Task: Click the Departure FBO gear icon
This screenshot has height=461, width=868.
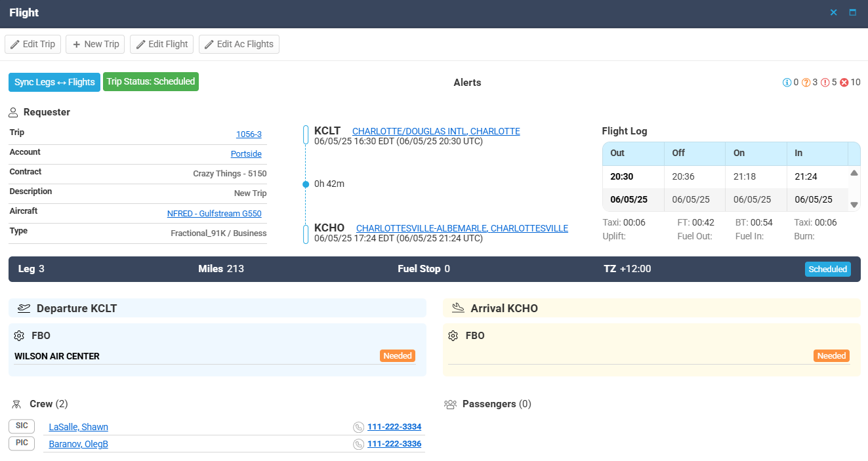Action: [x=19, y=336]
